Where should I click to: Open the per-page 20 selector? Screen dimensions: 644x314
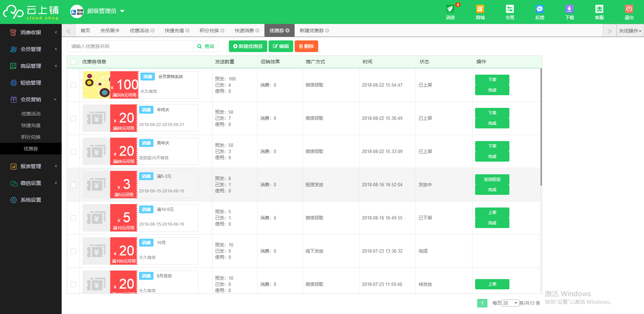pyautogui.click(x=510, y=303)
